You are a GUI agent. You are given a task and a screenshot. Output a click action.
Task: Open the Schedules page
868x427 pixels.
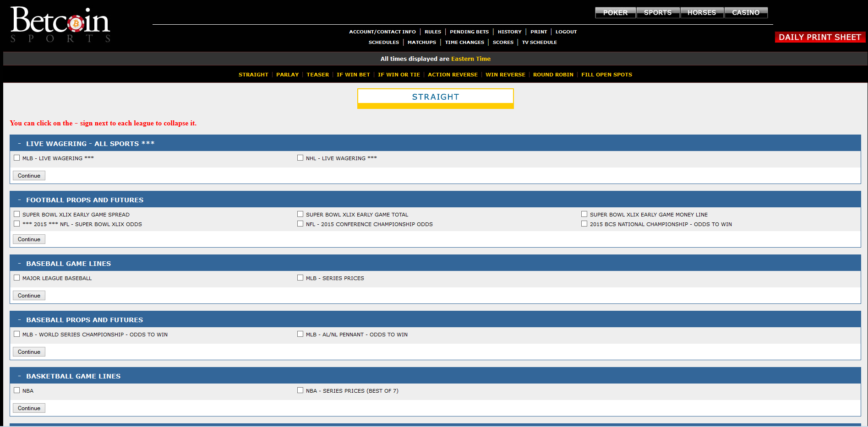(x=384, y=43)
